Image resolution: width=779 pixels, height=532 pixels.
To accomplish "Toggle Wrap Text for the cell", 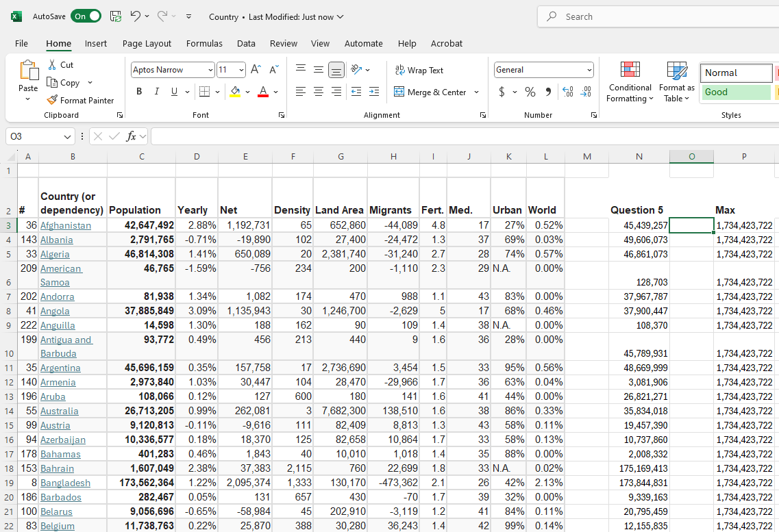I will [419, 70].
